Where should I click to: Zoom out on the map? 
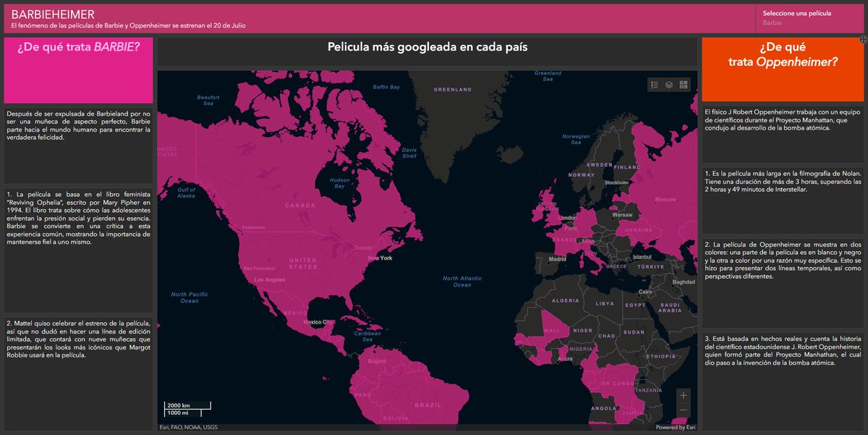[684, 410]
